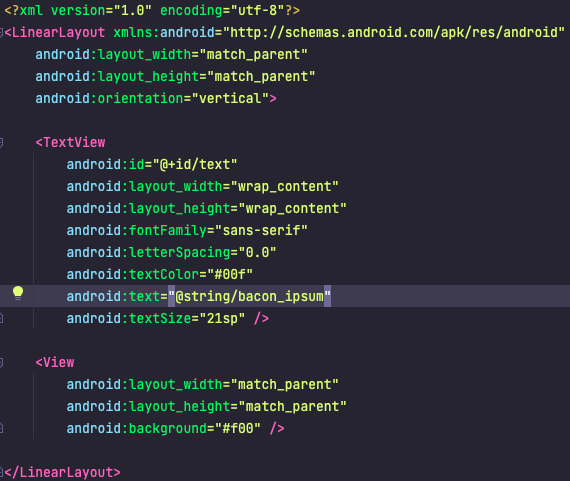Click the closing </LinearLayout> tag

tap(63, 472)
